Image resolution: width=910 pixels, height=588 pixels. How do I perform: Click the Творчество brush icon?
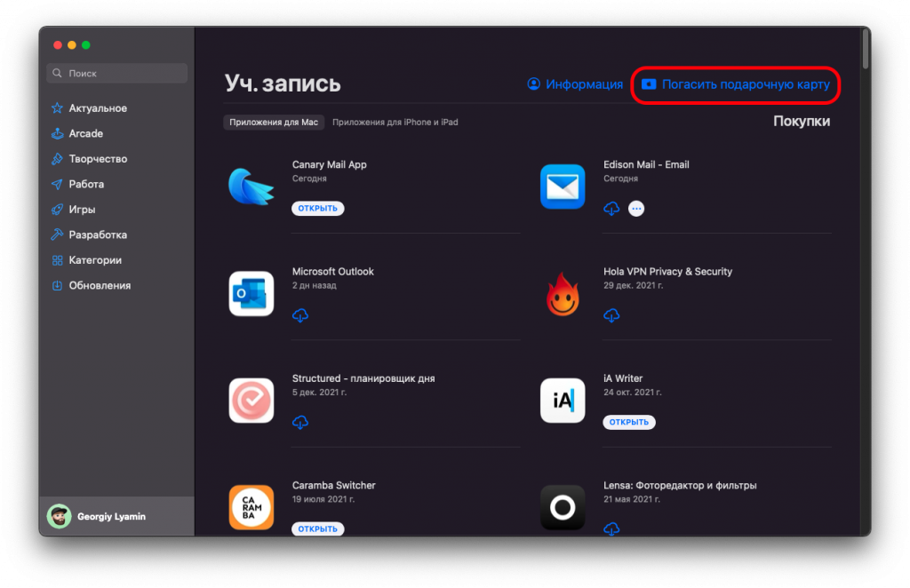coord(57,158)
